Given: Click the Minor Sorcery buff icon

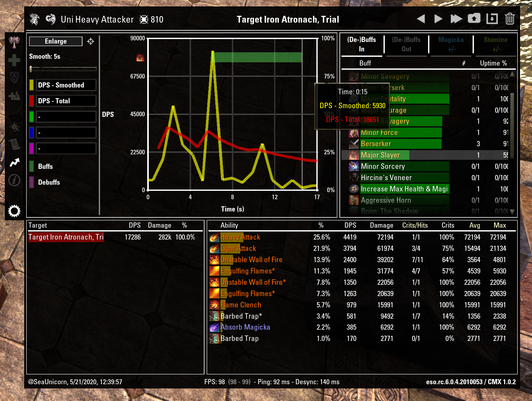Looking at the screenshot, I should (354, 166).
